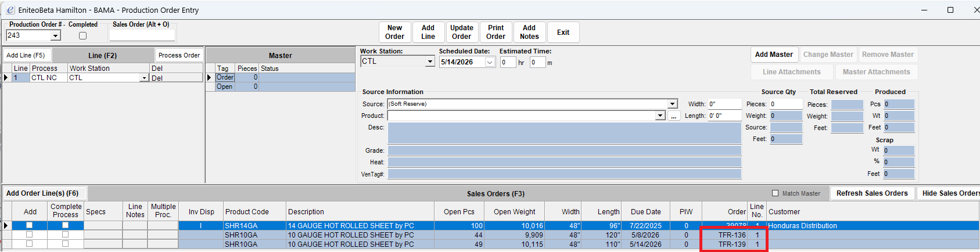Click the Open Weight column header
The height and width of the screenshot is (252, 980).
[515, 211]
